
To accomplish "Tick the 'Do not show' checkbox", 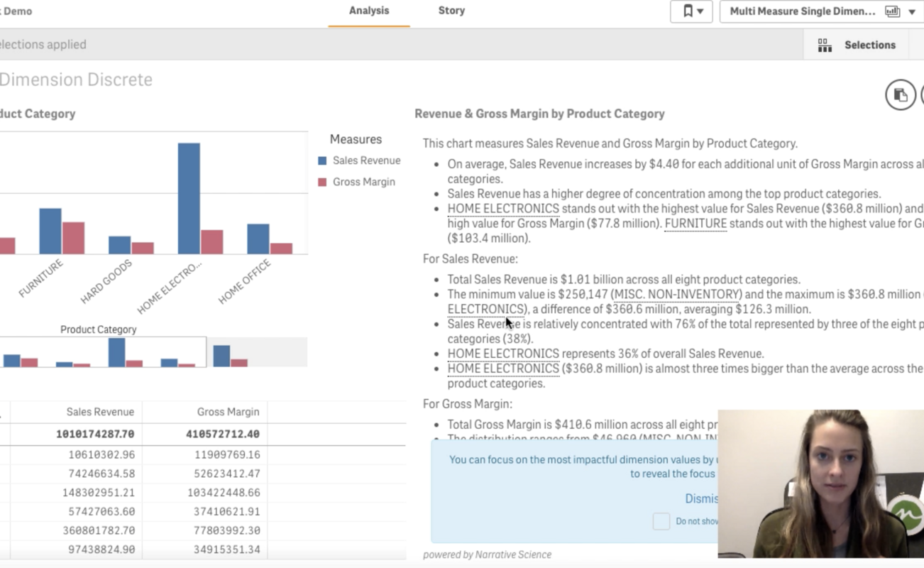I will (x=661, y=521).
